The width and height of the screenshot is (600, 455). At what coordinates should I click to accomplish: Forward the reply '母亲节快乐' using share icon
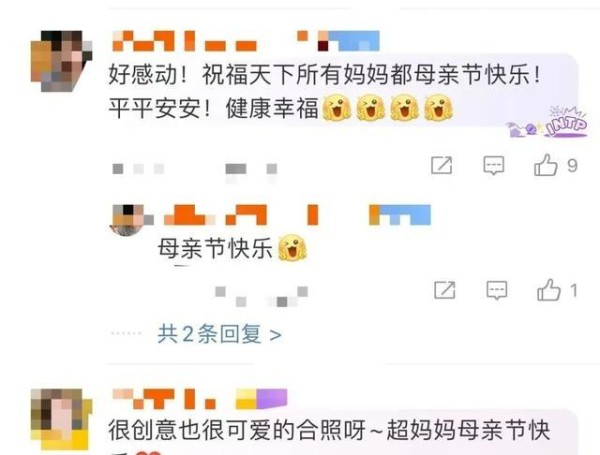(x=444, y=290)
